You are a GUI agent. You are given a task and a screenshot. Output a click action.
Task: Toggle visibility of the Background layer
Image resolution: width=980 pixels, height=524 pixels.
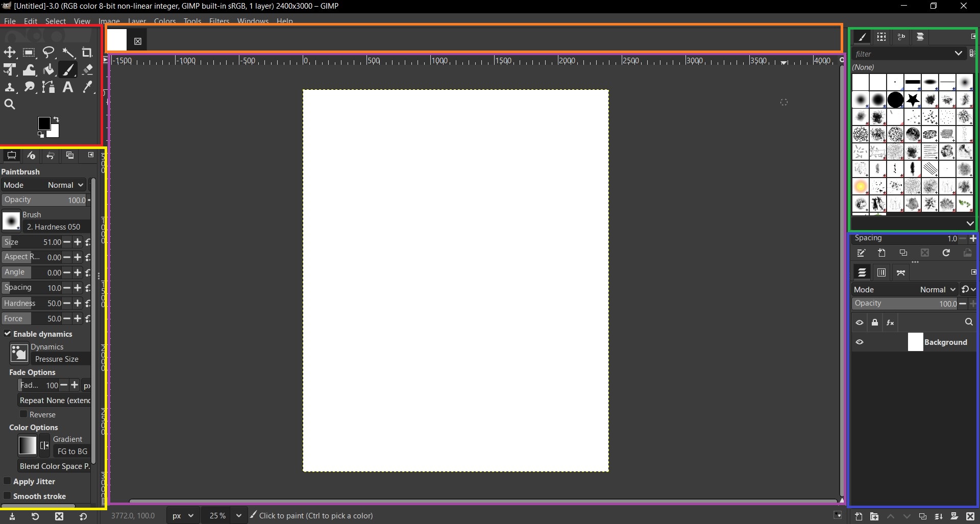pos(860,342)
